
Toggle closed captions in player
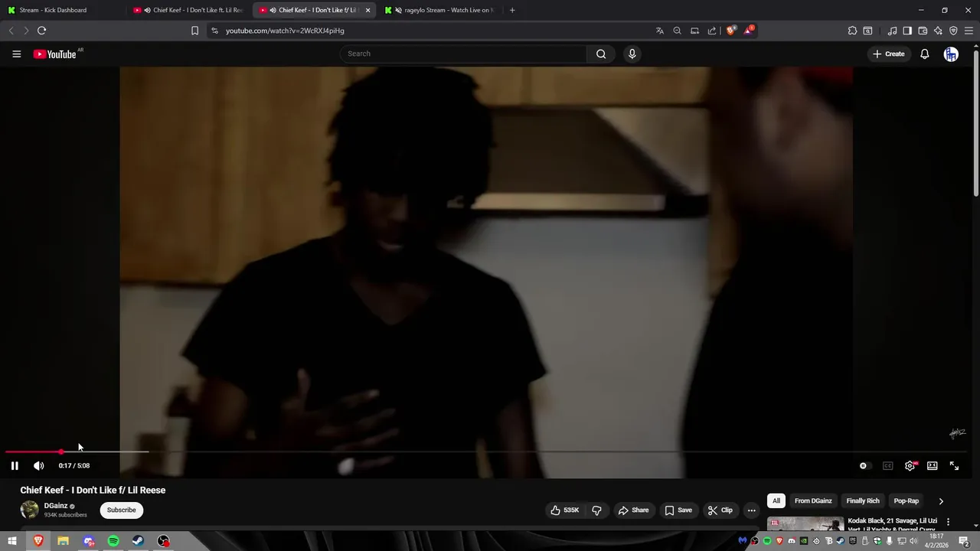pyautogui.click(x=887, y=465)
